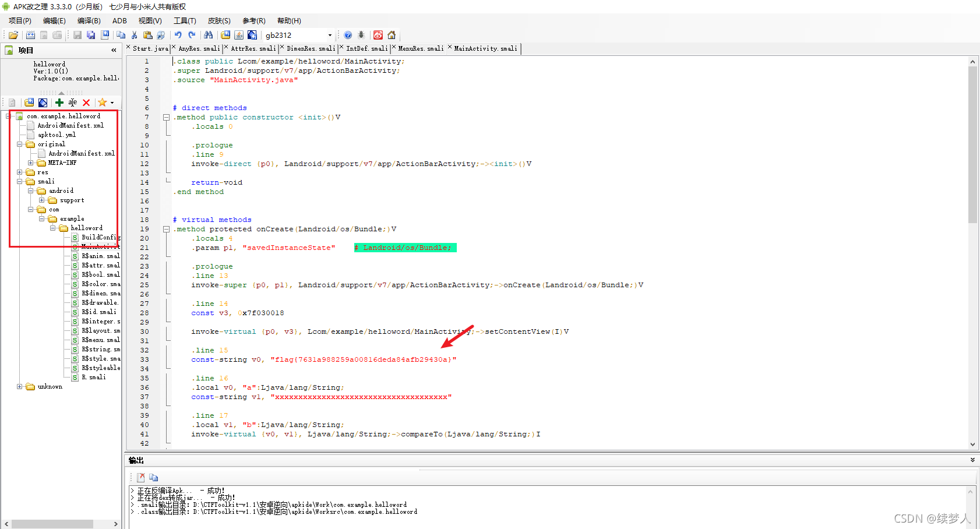
Task: Expand the res folder node
Action: point(19,172)
